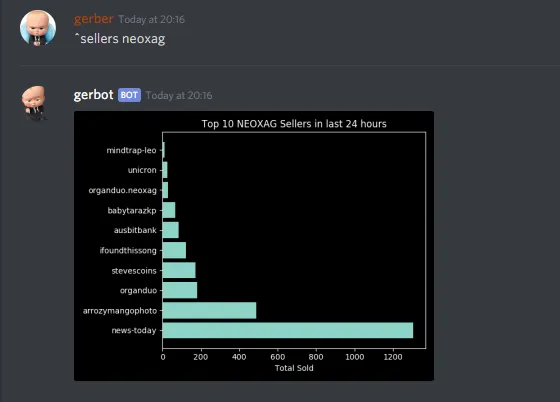Click the 200 axis tick label
560x402 pixels.
click(201, 357)
